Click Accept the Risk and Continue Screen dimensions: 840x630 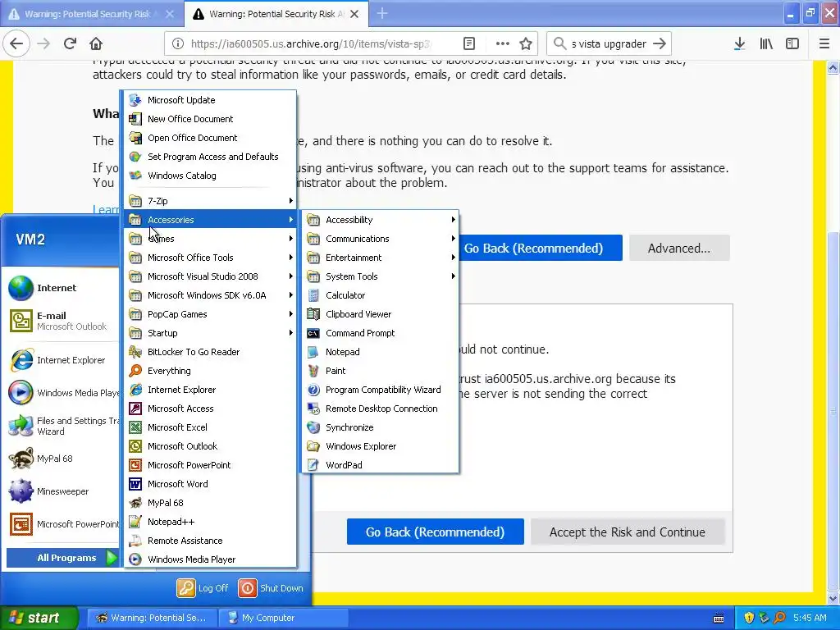[x=628, y=532]
